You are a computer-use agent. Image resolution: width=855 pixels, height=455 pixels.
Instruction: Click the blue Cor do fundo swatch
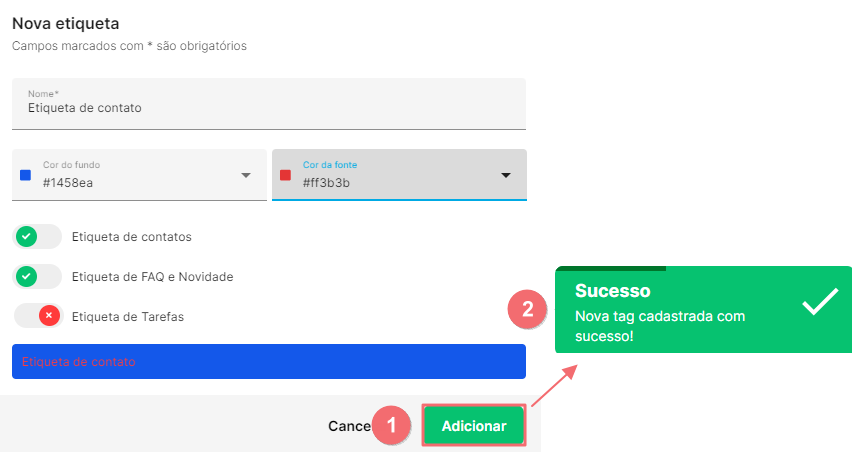[25, 175]
